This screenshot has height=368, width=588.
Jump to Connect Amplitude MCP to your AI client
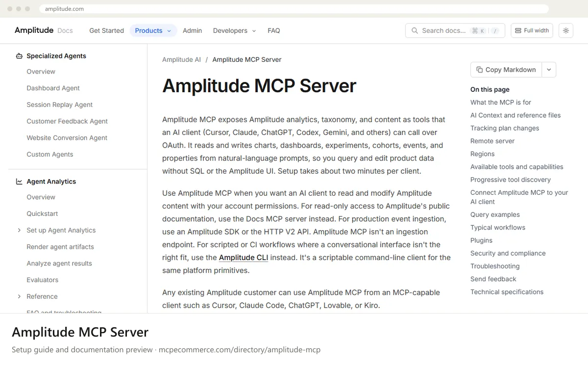pyautogui.click(x=519, y=197)
